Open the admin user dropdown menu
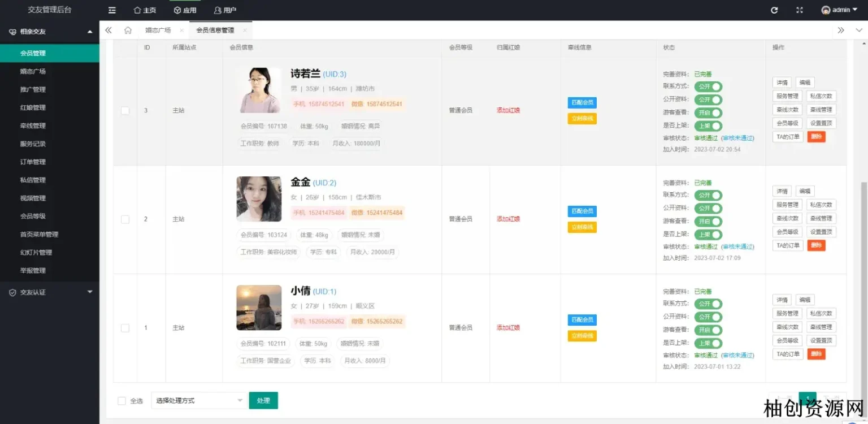The width and height of the screenshot is (868, 424). (x=840, y=10)
